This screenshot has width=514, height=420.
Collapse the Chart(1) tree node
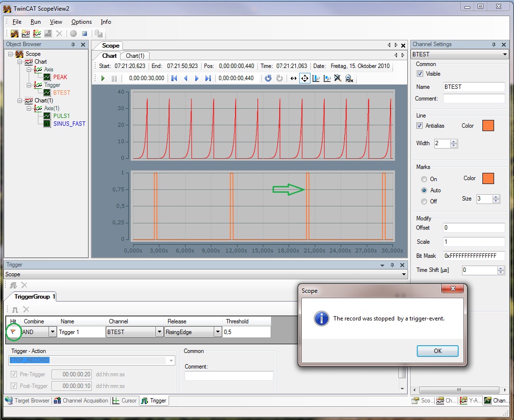click(x=20, y=101)
